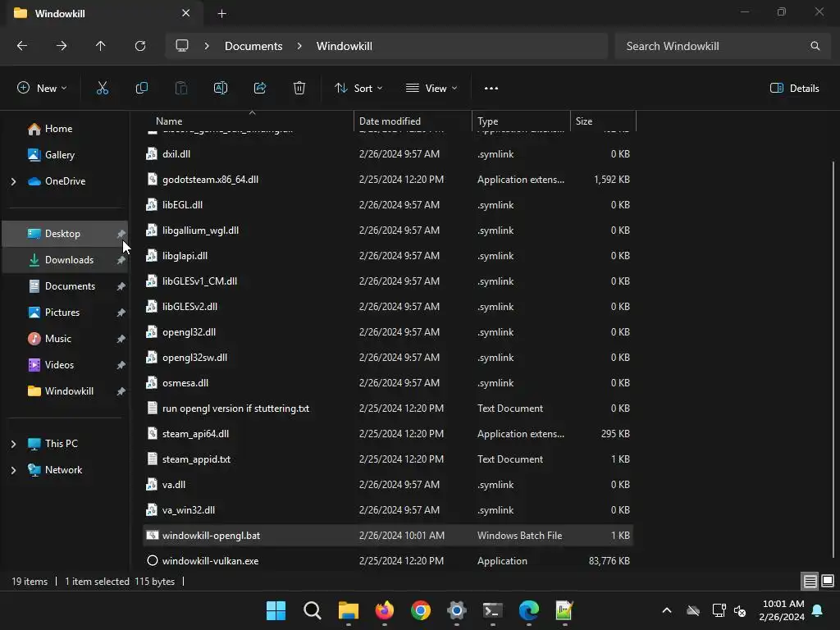Click the Copy icon in toolbar
This screenshot has width=840, height=630.
tap(141, 89)
